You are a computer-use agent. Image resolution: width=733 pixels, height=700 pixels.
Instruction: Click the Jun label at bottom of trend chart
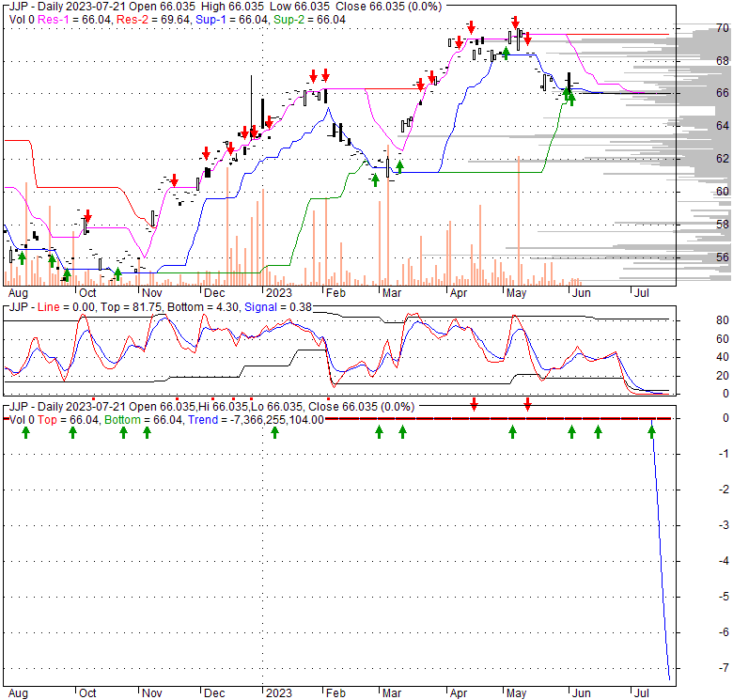coord(581,693)
